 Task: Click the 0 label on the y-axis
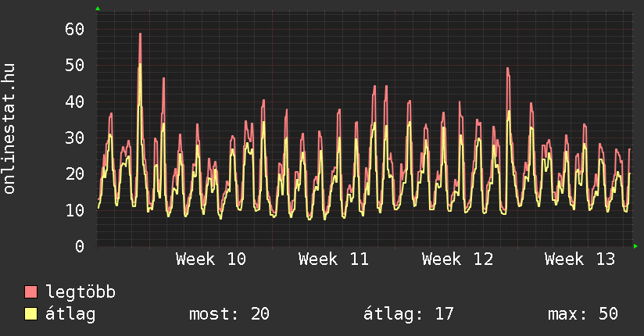click(x=79, y=246)
